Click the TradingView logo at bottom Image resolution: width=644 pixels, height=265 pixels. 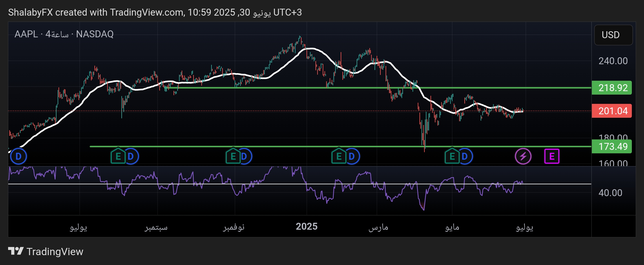pos(45,251)
